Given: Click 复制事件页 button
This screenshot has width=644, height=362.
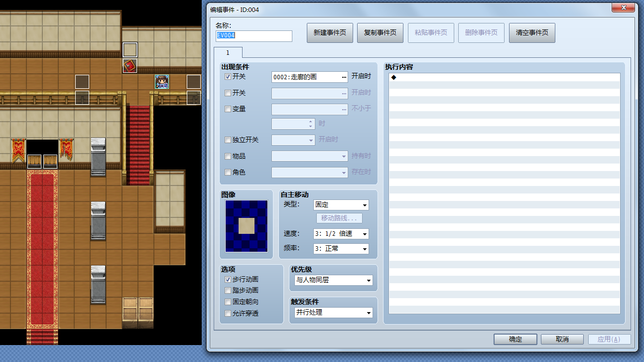Looking at the screenshot, I should point(380,33).
